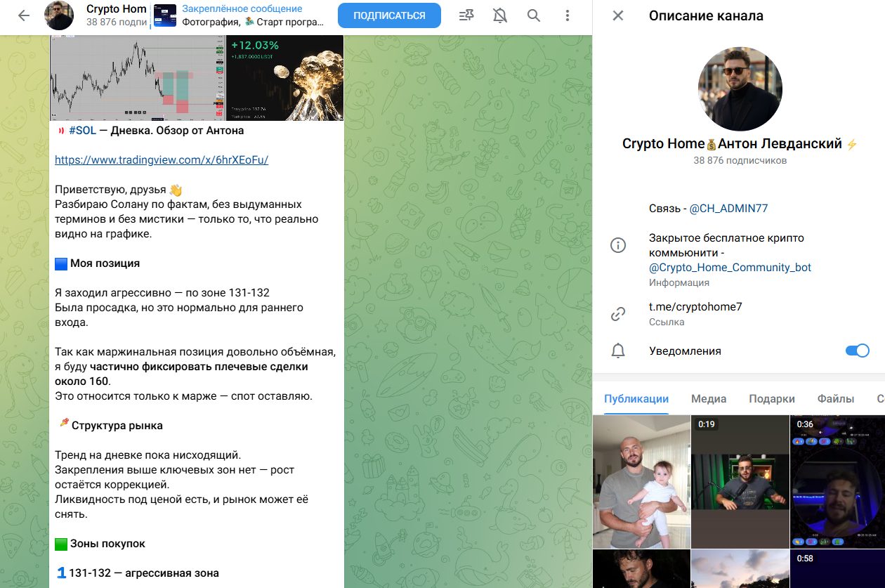Screen dimensions: 885x588
Task: Click the Зоны покупок heading
Action: click(x=107, y=543)
